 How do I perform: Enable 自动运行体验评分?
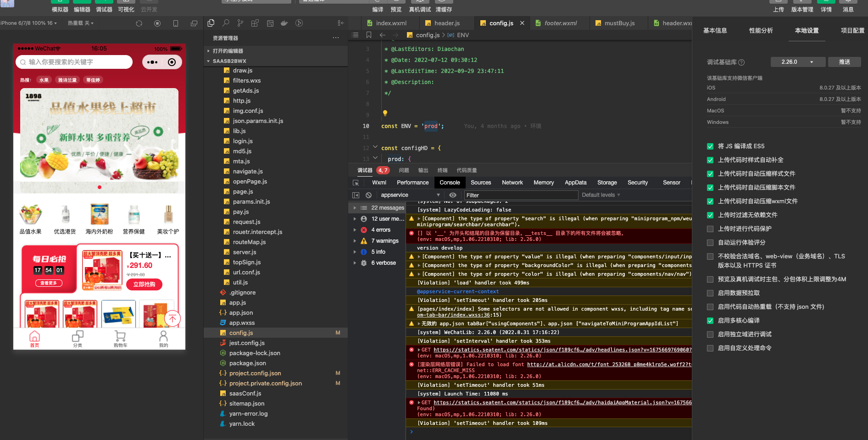point(710,243)
